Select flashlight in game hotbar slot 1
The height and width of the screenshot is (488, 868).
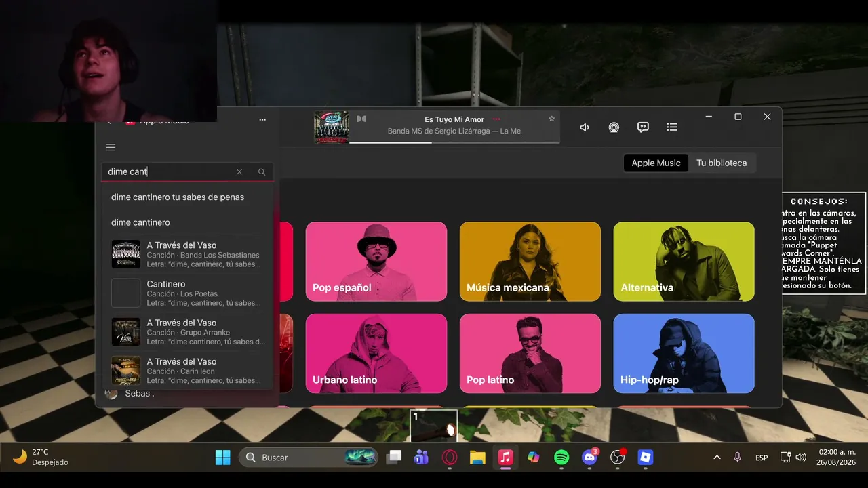coord(434,426)
